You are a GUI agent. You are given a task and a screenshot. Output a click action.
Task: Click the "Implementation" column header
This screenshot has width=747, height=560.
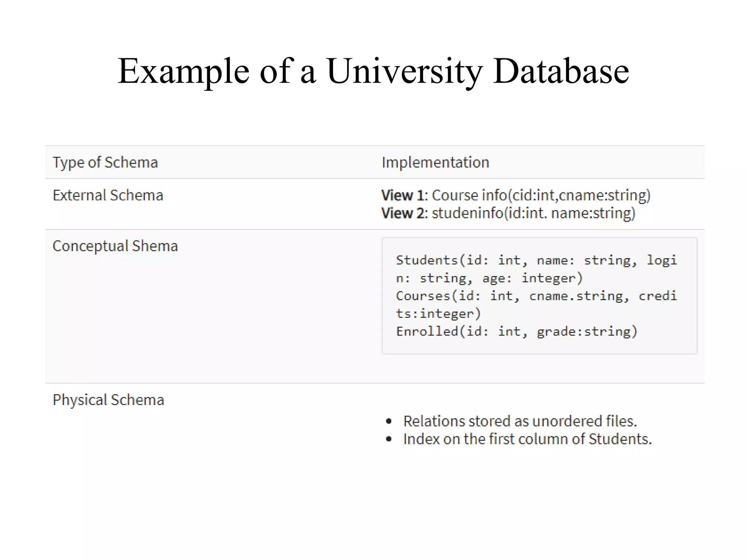[x=435, y=163]
